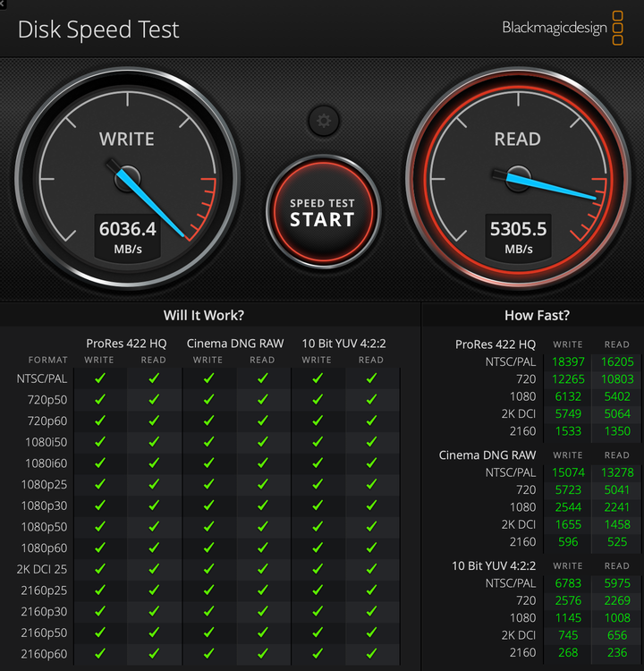The width and height of the screenshot is (644, 671).
Task: Click 1080i60 10 Bit YUV write checkmark
Action: (318, 463)
